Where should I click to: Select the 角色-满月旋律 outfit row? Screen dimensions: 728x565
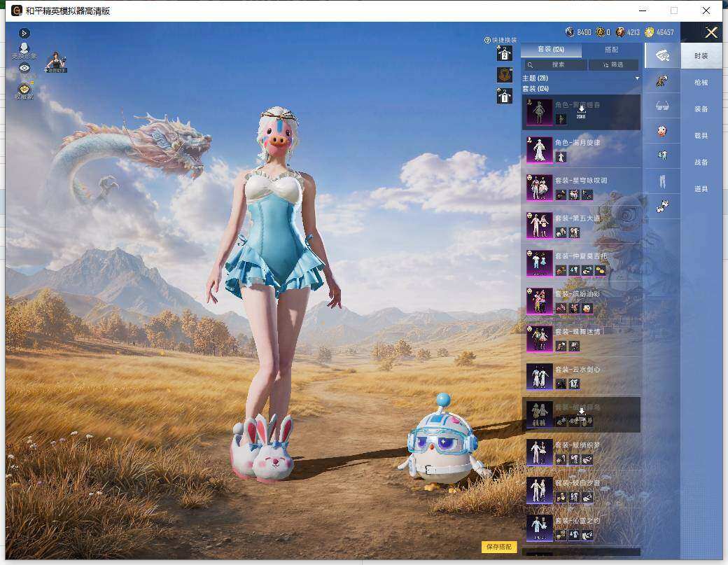tap(581, 150)
